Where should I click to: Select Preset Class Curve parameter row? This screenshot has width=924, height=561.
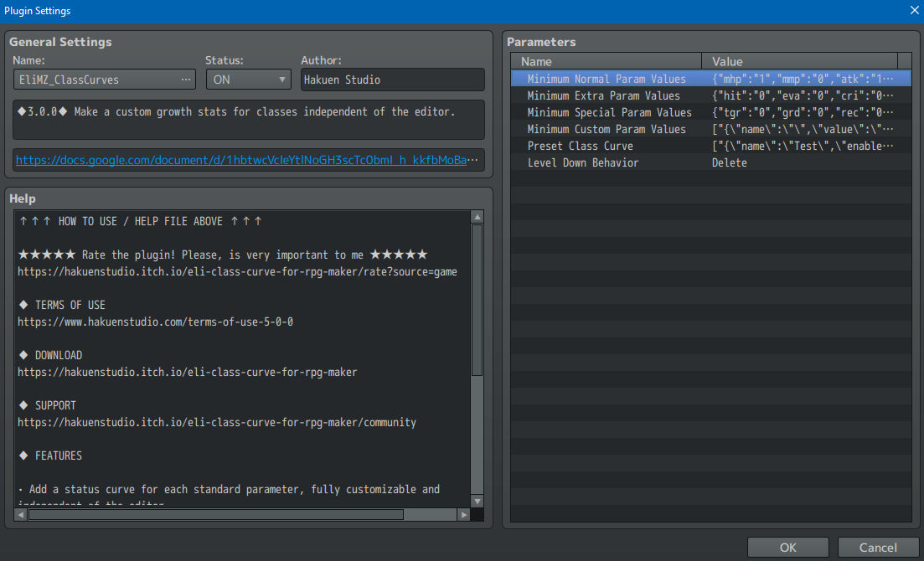710,147
